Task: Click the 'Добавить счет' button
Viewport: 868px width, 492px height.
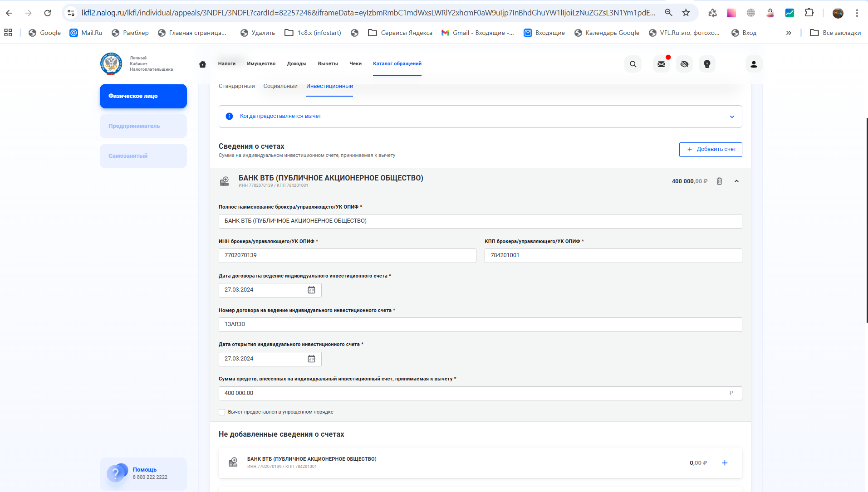Action: coord(711,149)
